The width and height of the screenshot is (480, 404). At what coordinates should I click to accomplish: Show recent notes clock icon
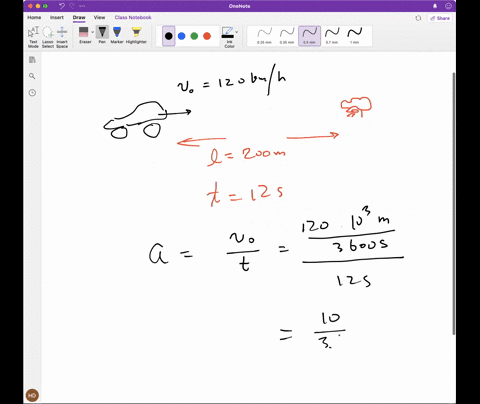click(32, 93)
